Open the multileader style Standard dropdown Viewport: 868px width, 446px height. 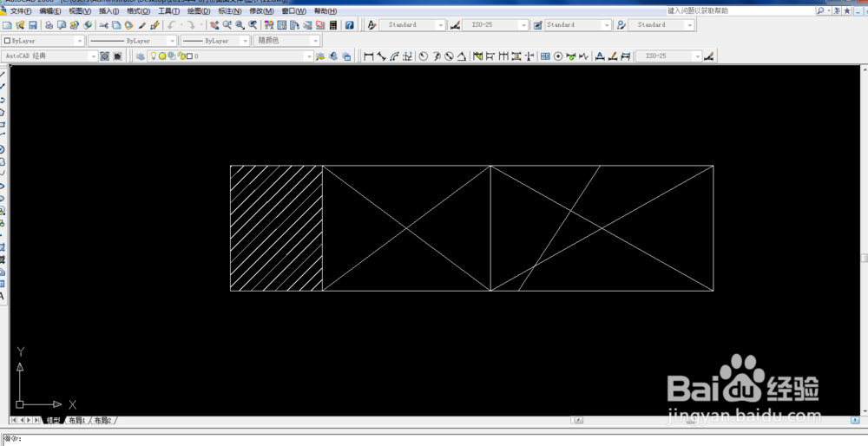click(661, 25)
